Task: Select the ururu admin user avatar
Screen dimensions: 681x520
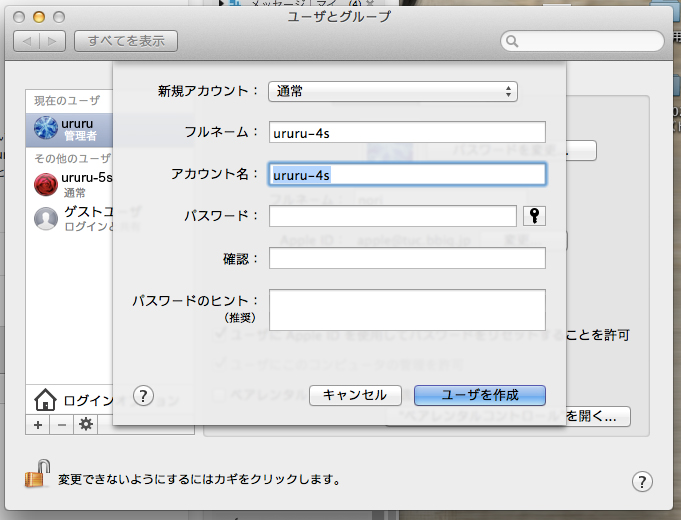Action: [46, 128]
